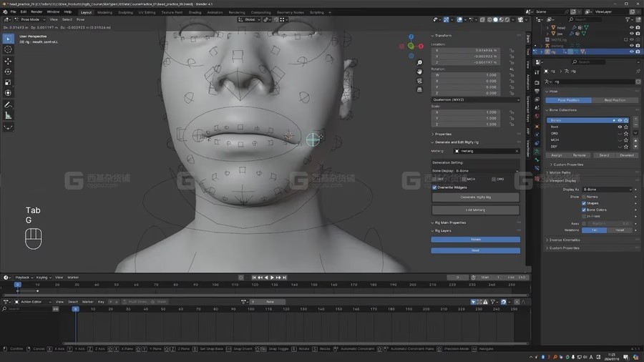This screenshot has height=362, width=644.
Task: Expand the Properties panel in the sidebar
Action: [x=442, y=134]
